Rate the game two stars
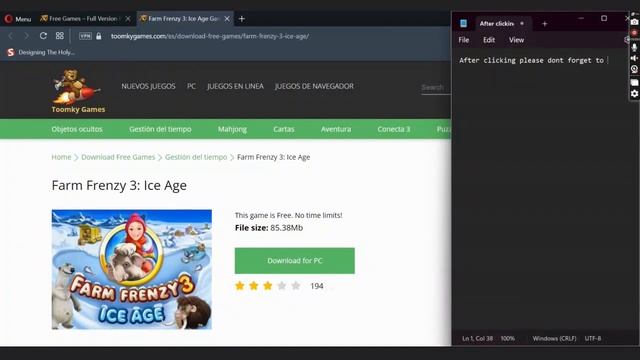 click(253, 286)
